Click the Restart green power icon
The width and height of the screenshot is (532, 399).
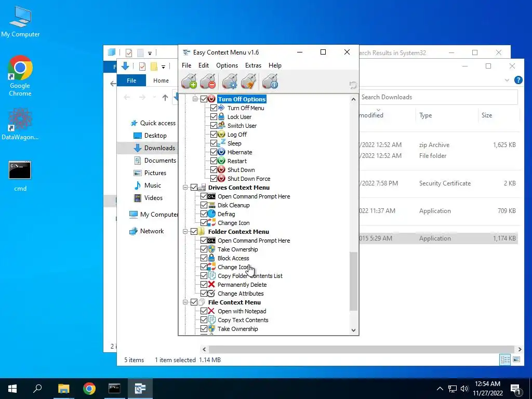(221, 161)
